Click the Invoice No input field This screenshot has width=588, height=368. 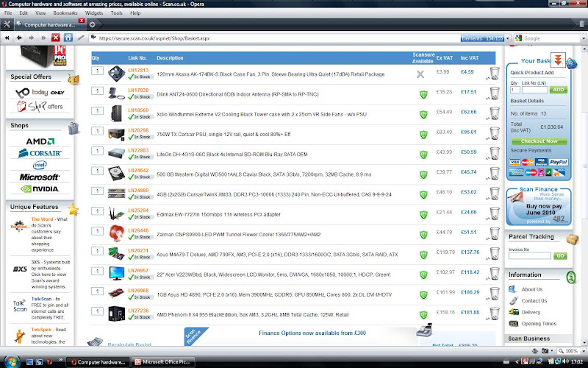[x=529, y=255]
